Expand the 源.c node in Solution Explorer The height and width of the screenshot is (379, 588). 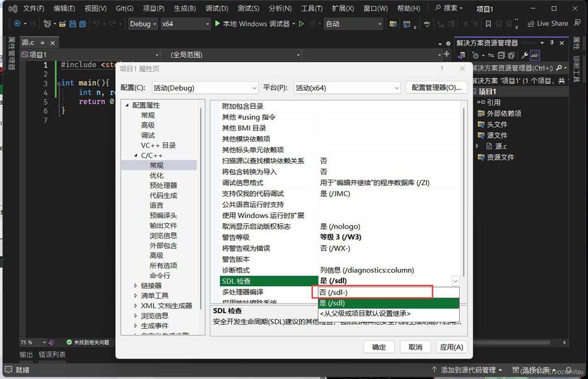(477, 146)
